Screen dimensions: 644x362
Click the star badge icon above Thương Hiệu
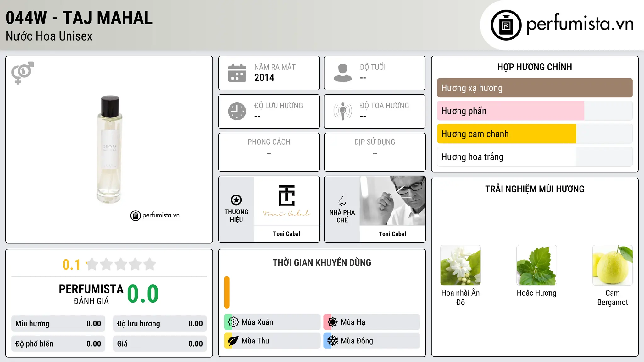(236, 200)
